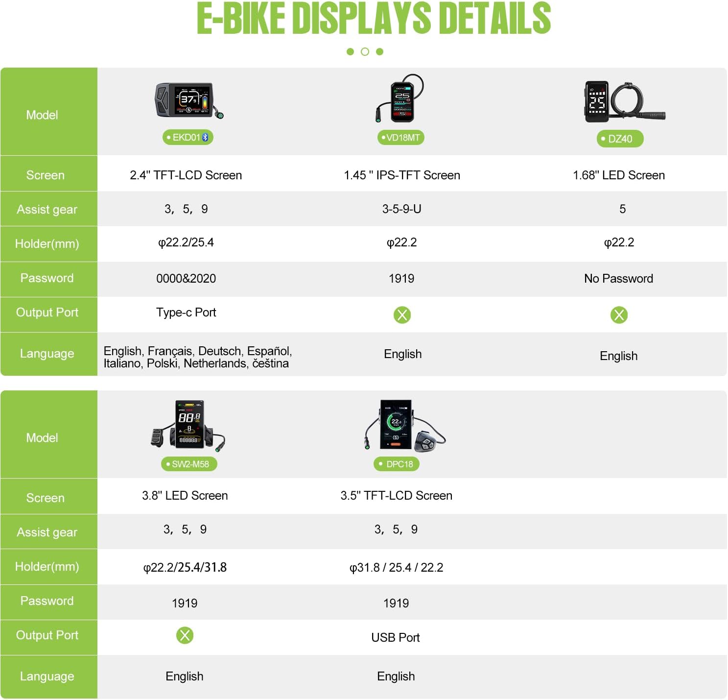
Task: Click the Bluetooth icon beside the EKD01 label
Action: pos(205,138)
